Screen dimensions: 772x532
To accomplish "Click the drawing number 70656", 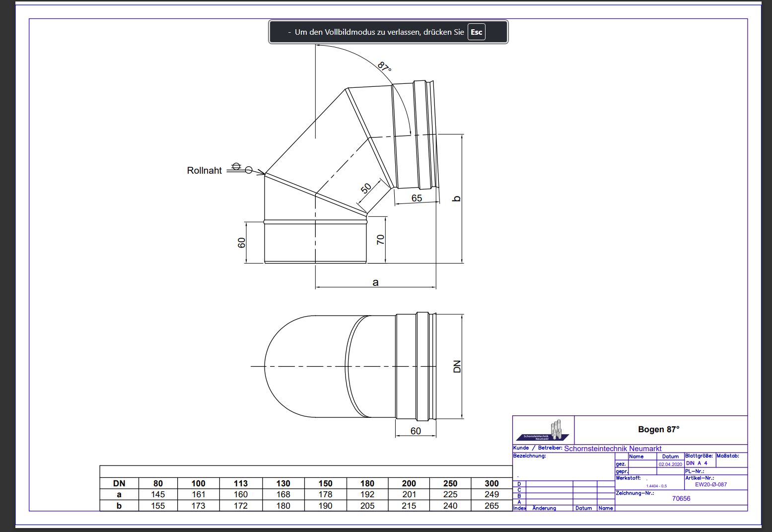I will coord(681,498).
